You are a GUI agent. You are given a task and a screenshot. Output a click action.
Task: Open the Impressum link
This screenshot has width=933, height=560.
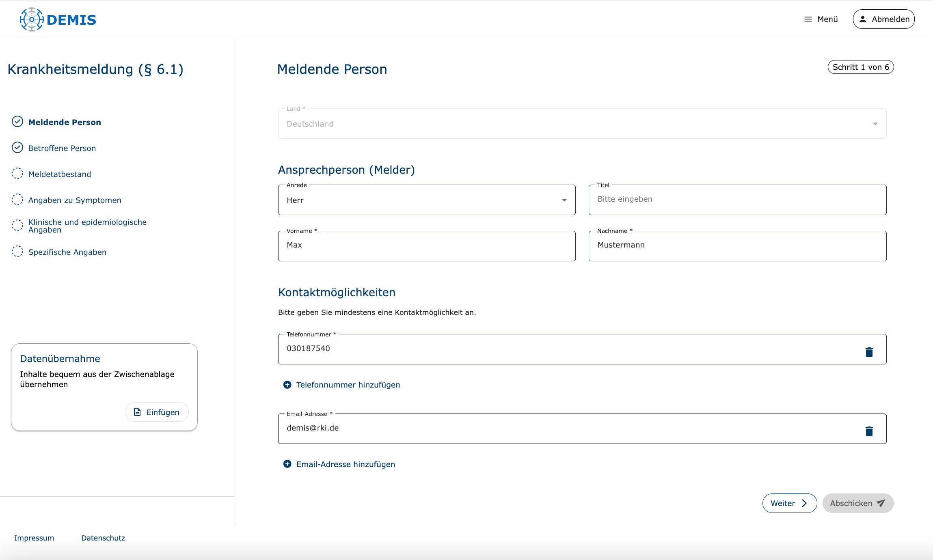[34, 538]
